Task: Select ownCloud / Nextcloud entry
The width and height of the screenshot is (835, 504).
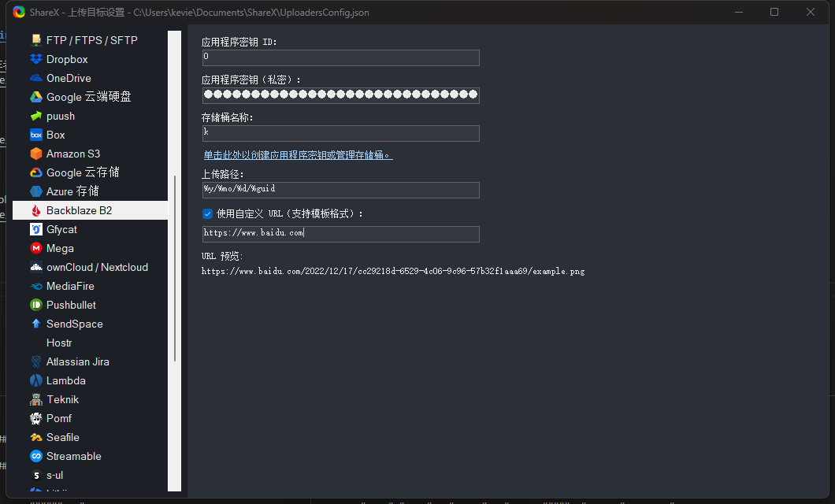Action: (x=97, y=267)
